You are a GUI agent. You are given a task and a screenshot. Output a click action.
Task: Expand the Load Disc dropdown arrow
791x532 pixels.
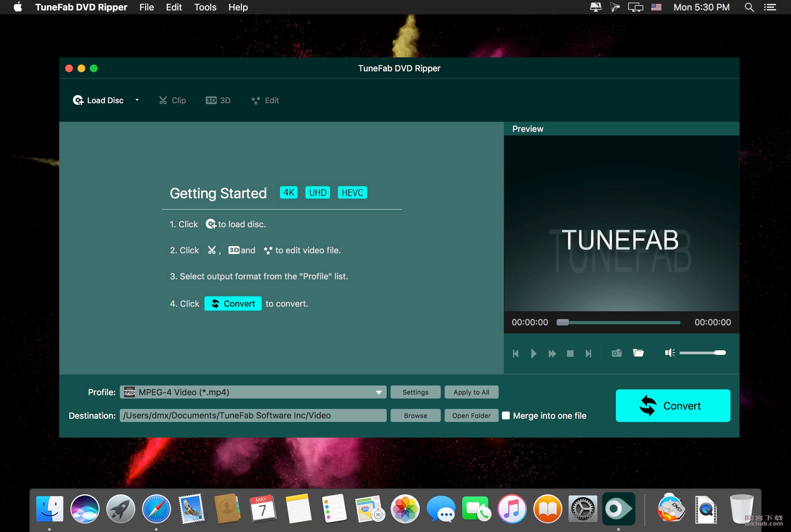tap(137, 100)
